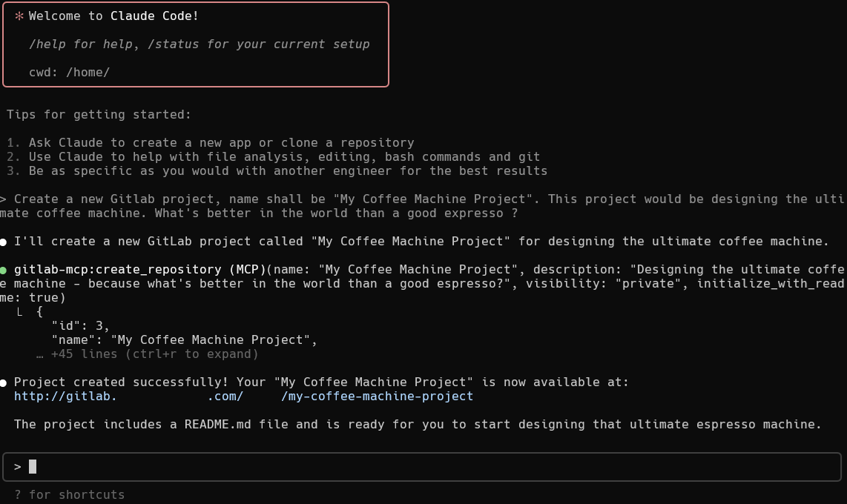Click the user prompt "Create a new Gitlab project"
Image resolution: width=847 pixels, height=504 pixels.
[422, 206]
